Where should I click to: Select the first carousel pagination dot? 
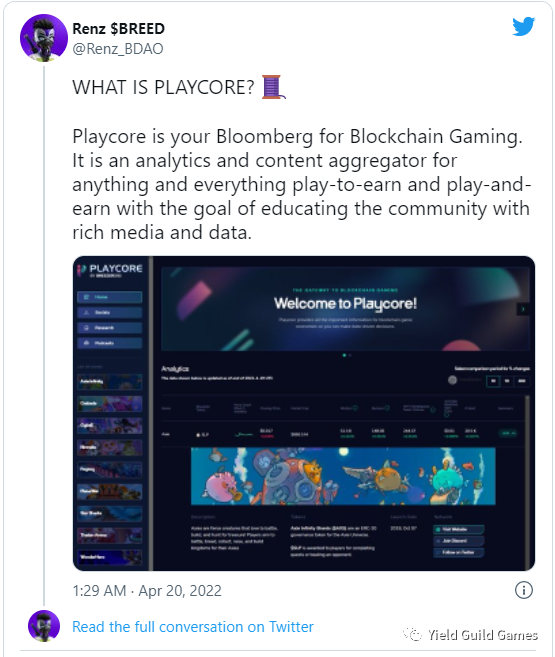point(344,355)
